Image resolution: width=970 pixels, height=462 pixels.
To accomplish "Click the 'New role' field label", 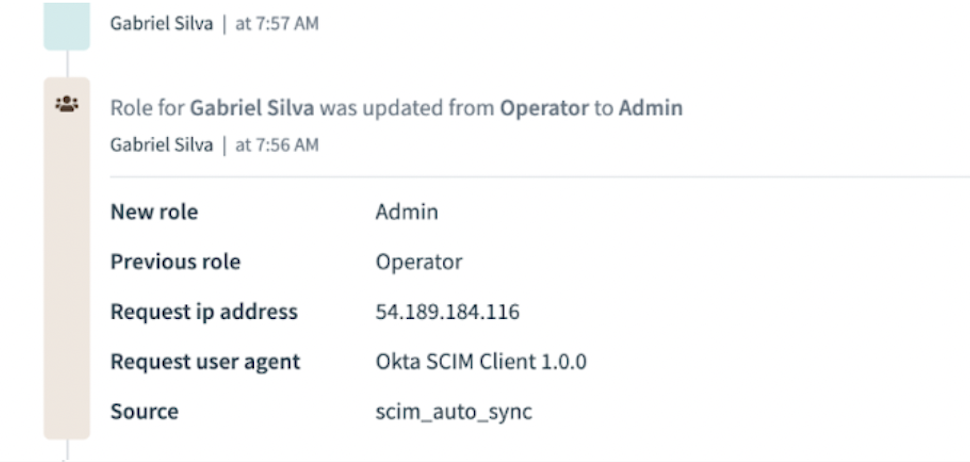I will pyautogui.click(x=154, y=212).
